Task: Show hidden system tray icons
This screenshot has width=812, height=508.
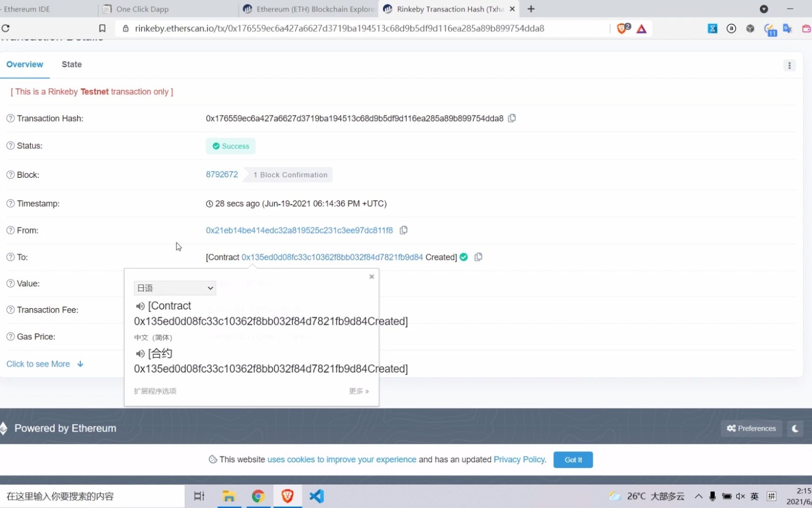Action: tap(699, 496)
